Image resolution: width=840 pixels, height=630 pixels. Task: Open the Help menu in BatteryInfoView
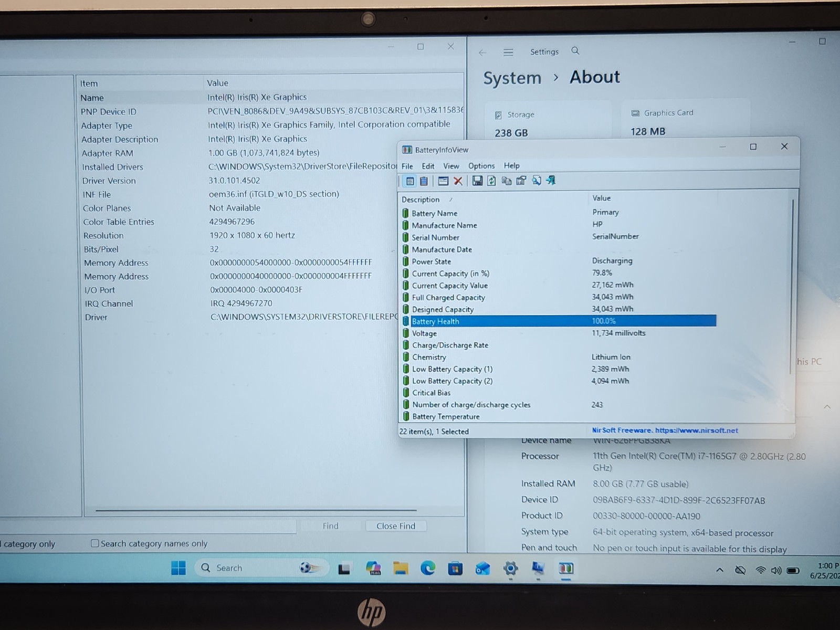click(511, 165)
